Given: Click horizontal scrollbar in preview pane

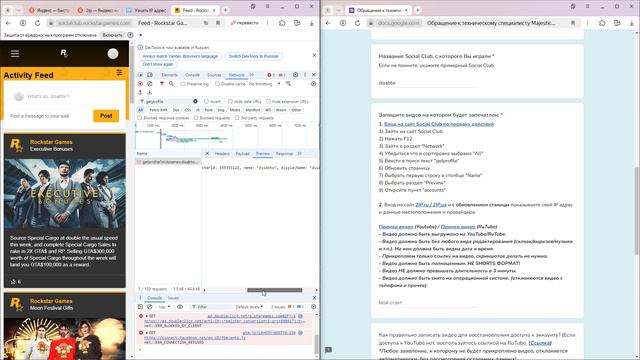Looking at the screenshot, I should (275, 290).
